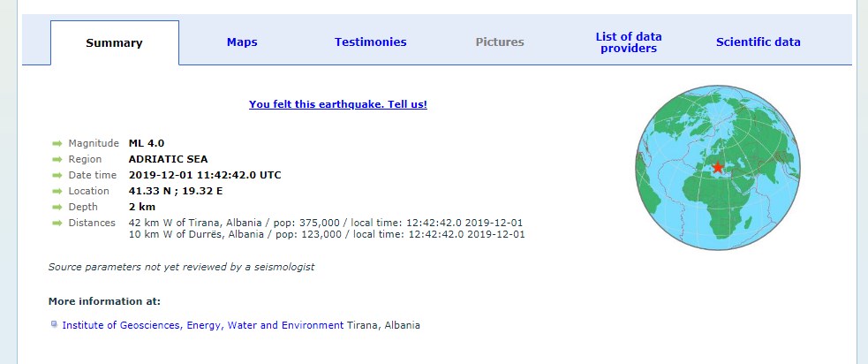Click the ADRIATIC SEA region text
The image size is (868, 364).
point(168,159)
